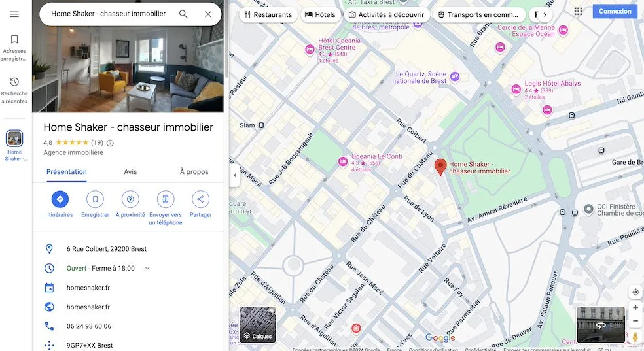Open the homeshaker.fr website link
644x351 pixels.
(88, 307)
